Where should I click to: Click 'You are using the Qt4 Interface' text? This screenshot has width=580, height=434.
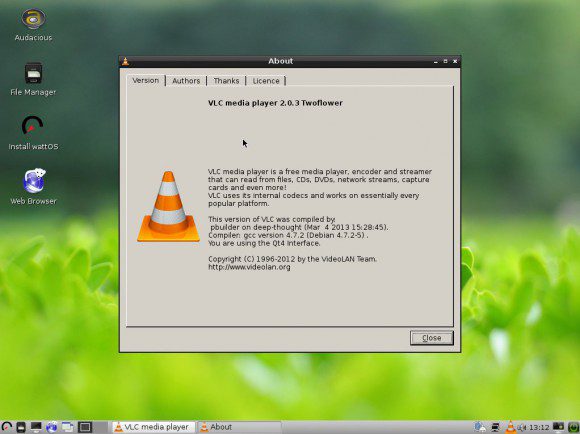[264, 243]
